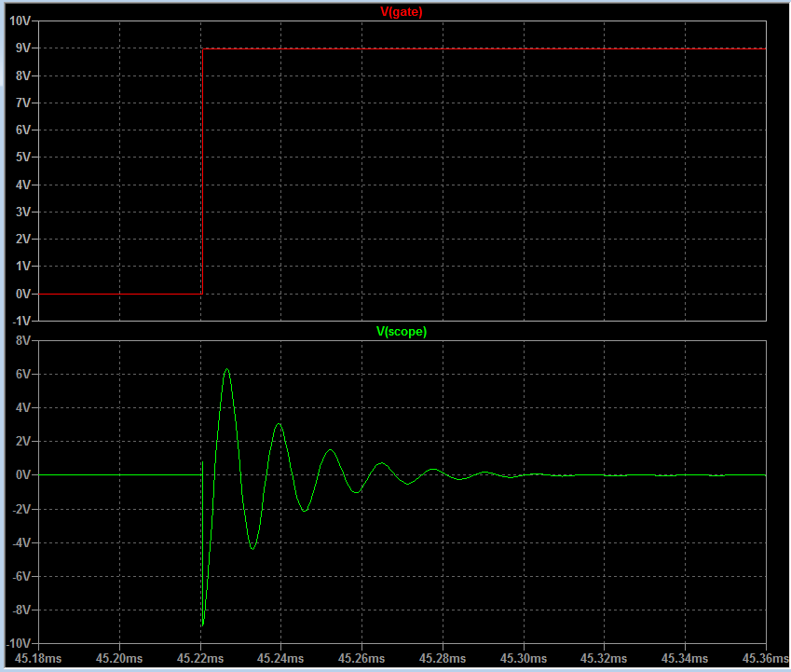
Task: Click the red gate rising edge
Action: click(202, 171)
